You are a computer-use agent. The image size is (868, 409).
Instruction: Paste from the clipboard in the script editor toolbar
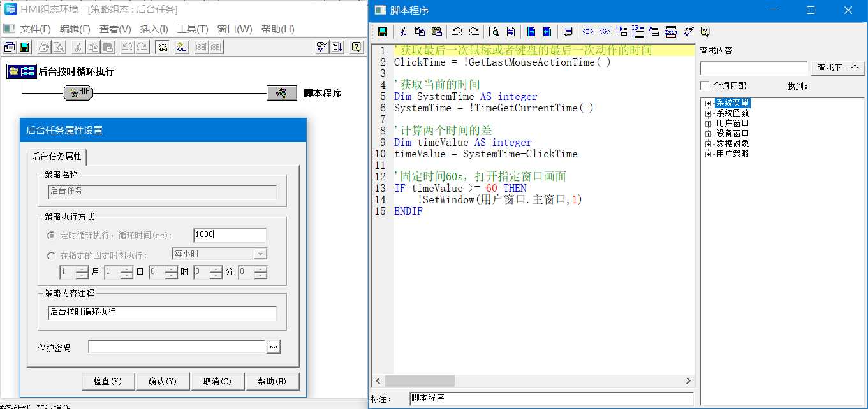click(437, 32)
